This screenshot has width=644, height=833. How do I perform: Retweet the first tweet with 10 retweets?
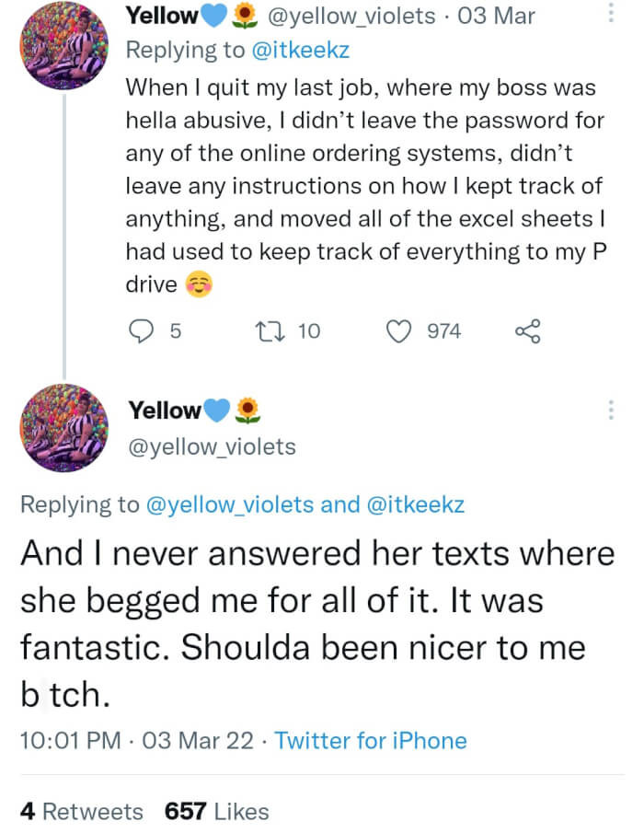(272, 331)
